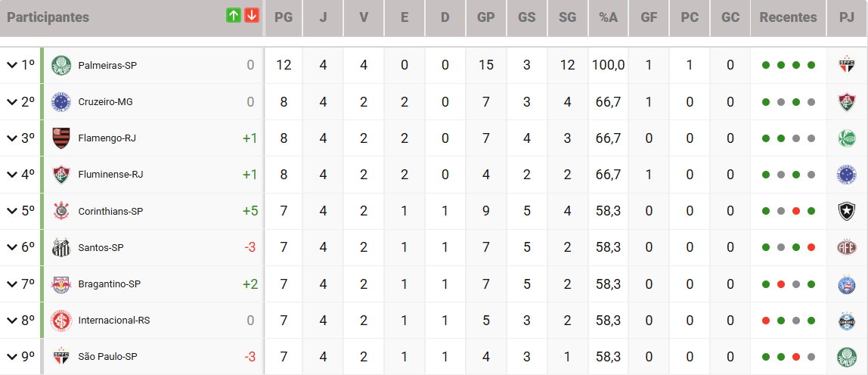
Task: Click red loss dot in Santos row
Action: (811, 247)
